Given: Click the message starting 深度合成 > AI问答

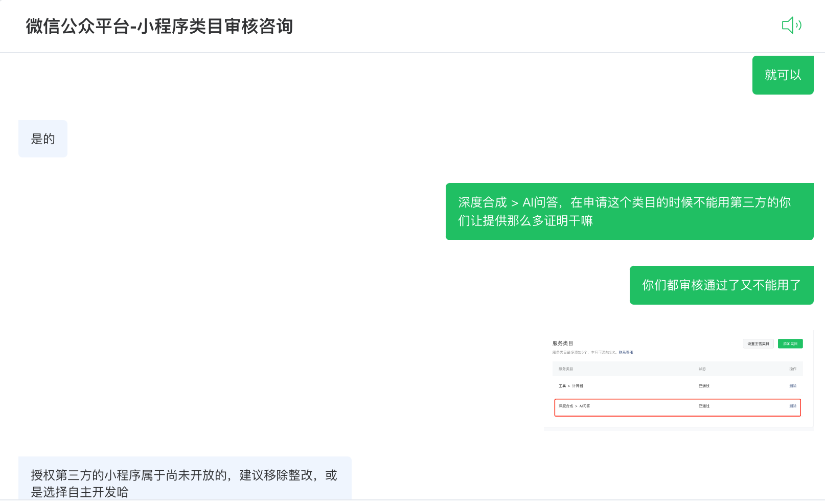Looking at the screenshot, I should coord(629,212).
